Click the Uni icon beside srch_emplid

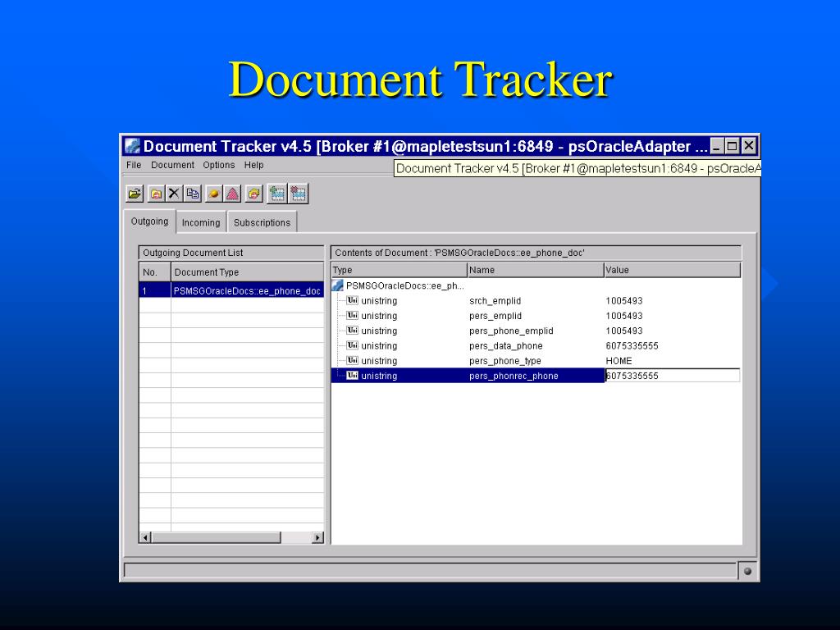pyautogui.click(x=352, y=300)
